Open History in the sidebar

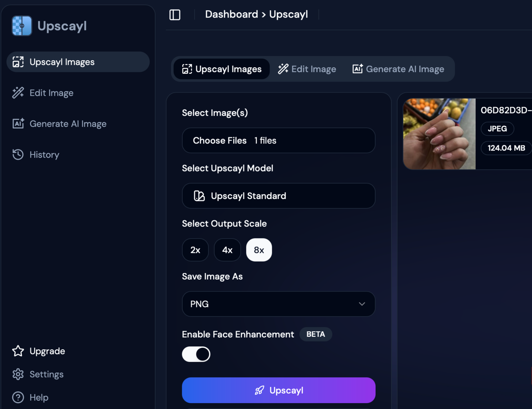pos(78,154)
